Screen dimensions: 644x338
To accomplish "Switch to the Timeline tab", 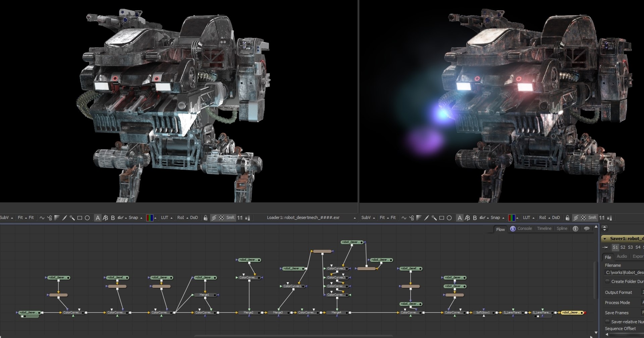I will coord(544,228).
